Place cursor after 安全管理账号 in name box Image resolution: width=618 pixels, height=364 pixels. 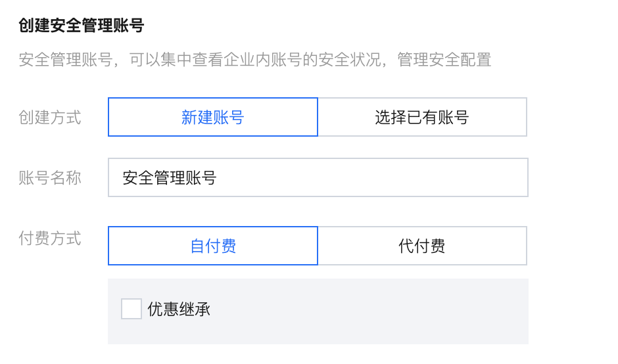(x=218, y=178)
